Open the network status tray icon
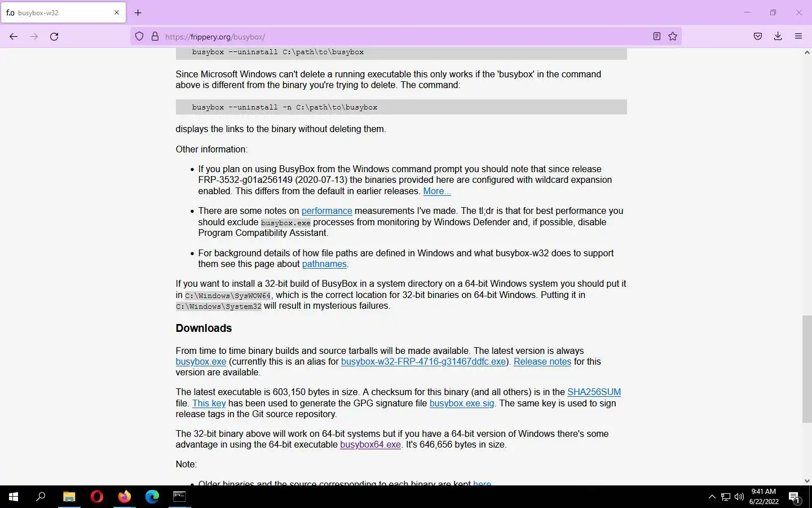This screenshot has width=812, height=508. pyautogui.click(x=726, y=497)
